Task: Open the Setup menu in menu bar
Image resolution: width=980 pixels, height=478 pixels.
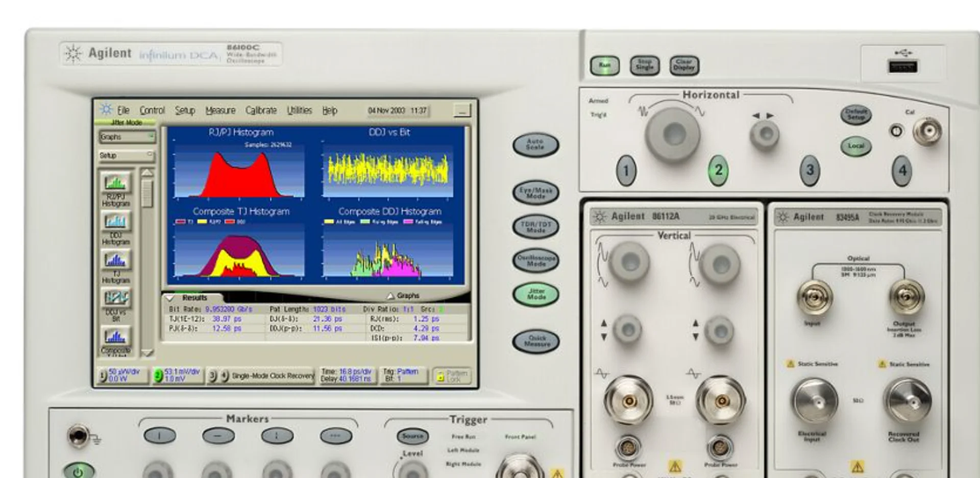Action: [185, 110]
